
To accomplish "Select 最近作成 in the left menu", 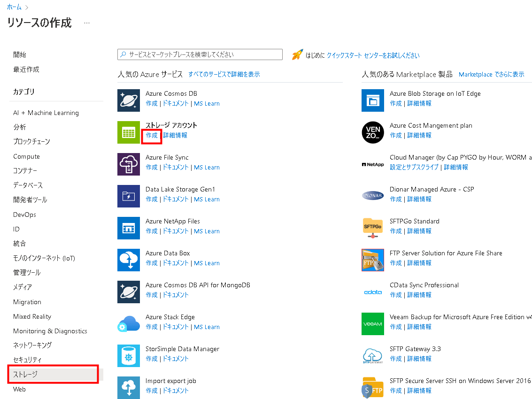I will pos(26,69).
